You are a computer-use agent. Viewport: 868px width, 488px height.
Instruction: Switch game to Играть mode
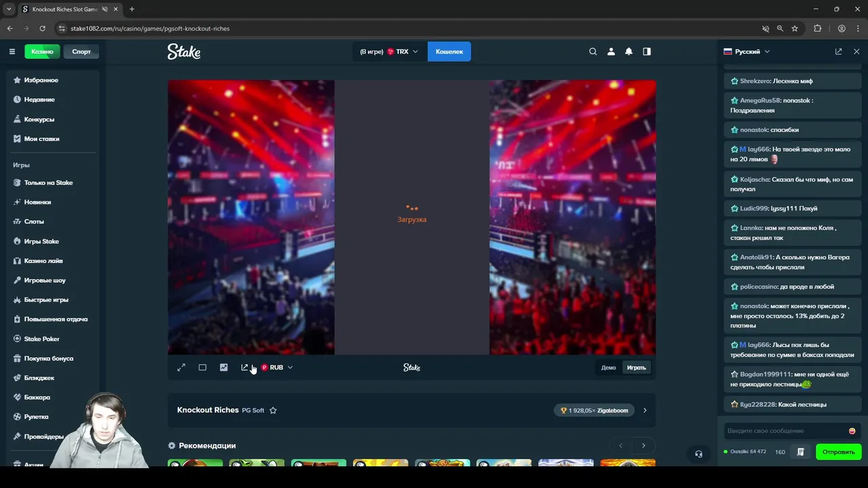coord(636,367)
